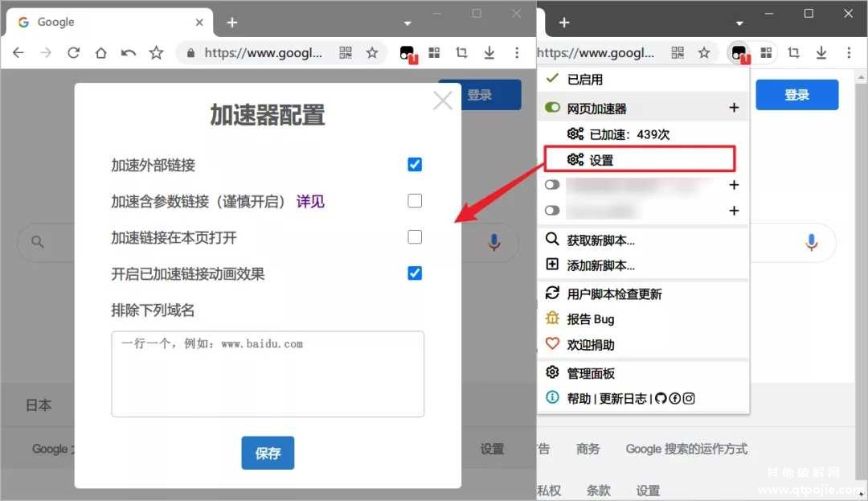The width and height of the screenshot is (868, 501).
Task: Toggle off the 网页加速器 script switch
Action: (x=552, y=108)
